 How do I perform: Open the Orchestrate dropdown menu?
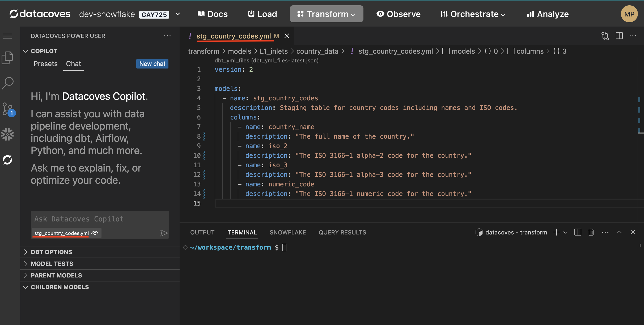(473, 14)
